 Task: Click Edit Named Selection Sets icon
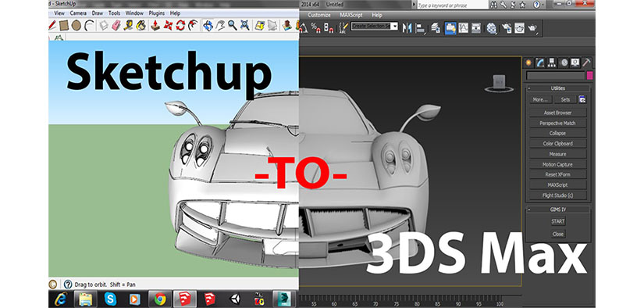pyautogui.click(x=343, y=28)
